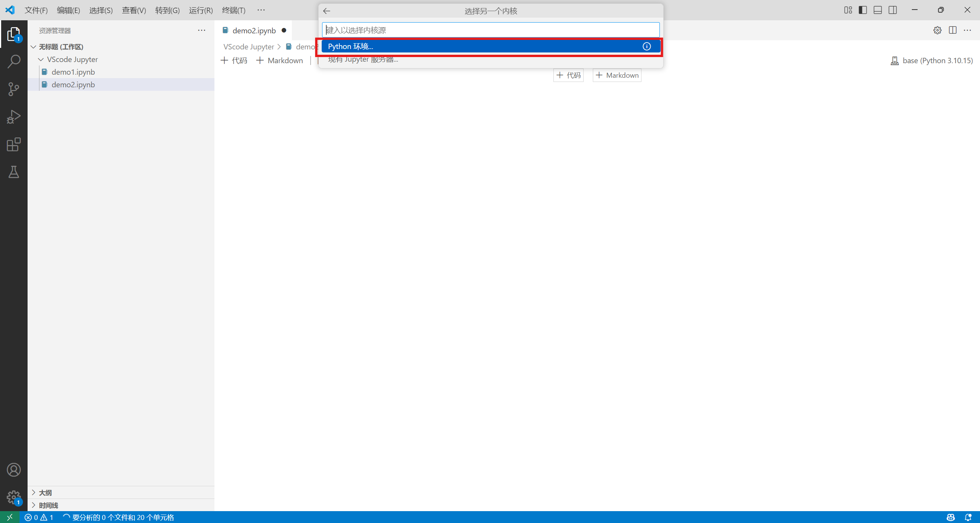
Task: Toggle the bottom panel layout button
Action: click(878, 10)
